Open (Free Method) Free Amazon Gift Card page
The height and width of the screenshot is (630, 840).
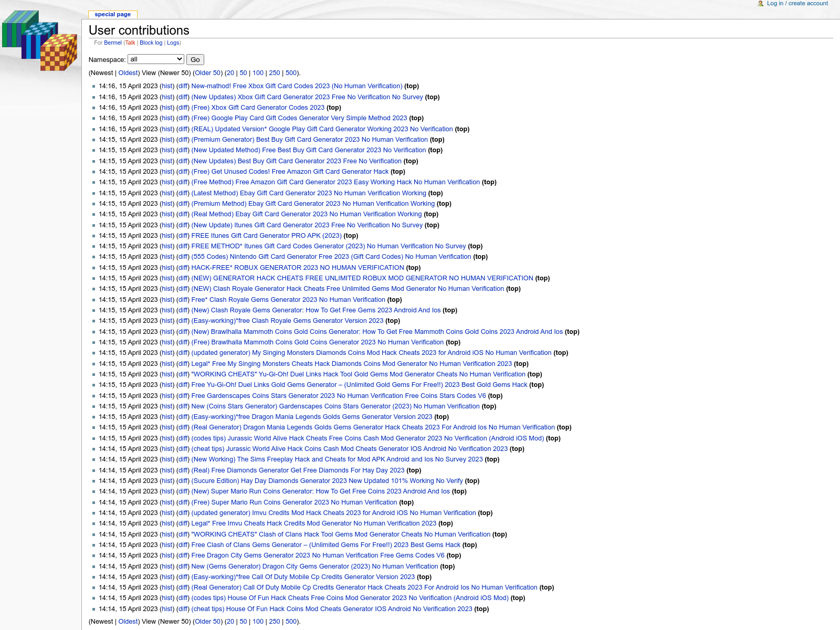point(336,182)
